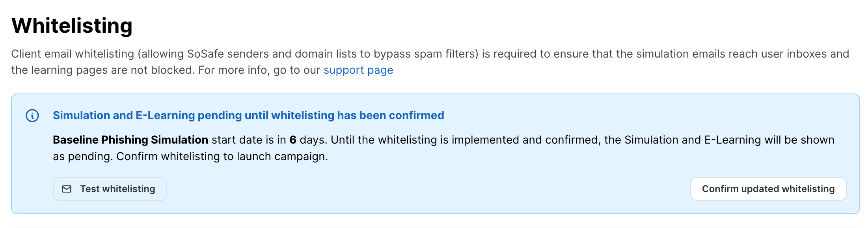Open the support page link
Screen dimensions: 868x228
[x=358, y=70]
